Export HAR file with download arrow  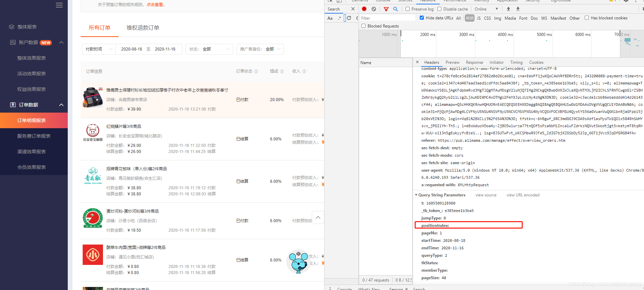518,9
